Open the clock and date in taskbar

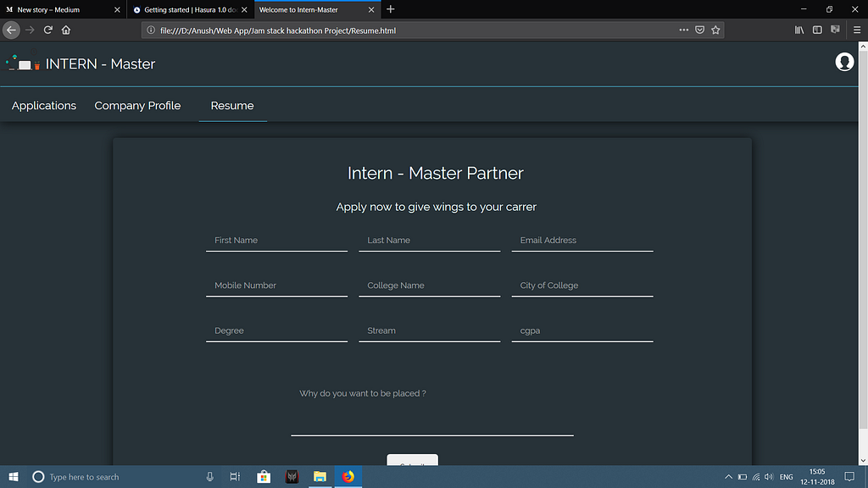coord(818,476)
